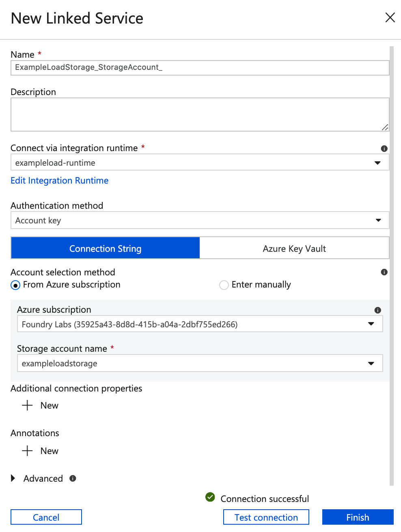Select Enter manually radio button
Viewport: 401px width, 532px height.
click(x=224, y=285)
